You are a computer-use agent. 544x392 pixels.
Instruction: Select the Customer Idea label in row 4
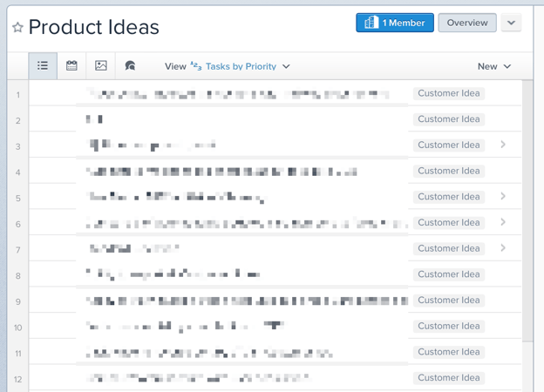tap(449, 171)
